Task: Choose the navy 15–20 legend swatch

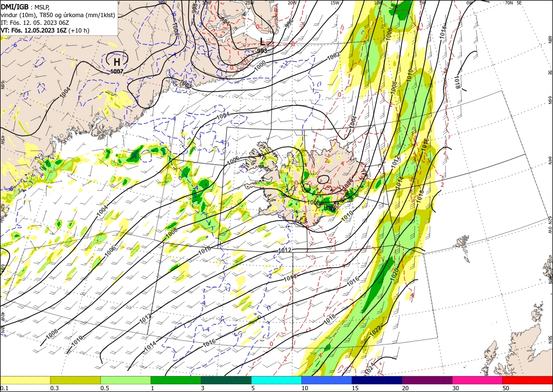Action: coord(377,380)
